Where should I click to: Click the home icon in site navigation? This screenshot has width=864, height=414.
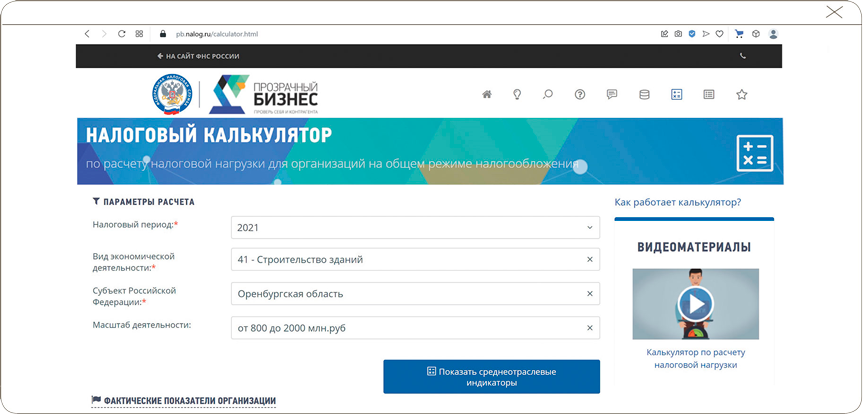487,95
